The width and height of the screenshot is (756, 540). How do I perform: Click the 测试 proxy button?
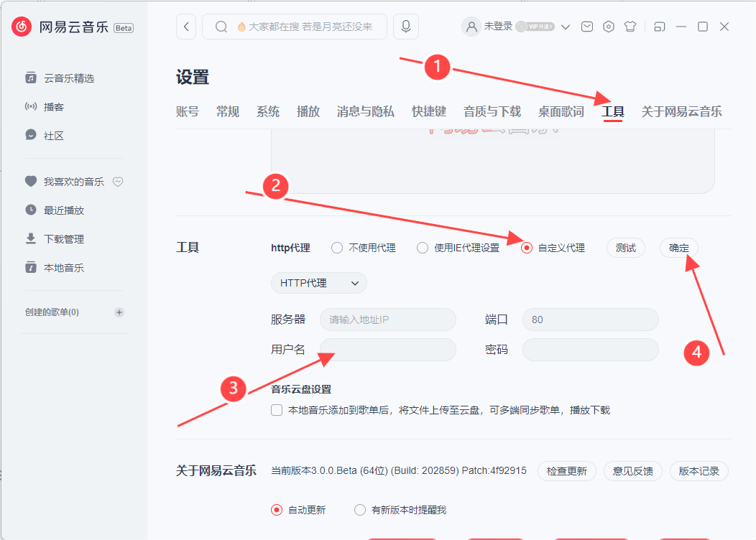[625, 247]
